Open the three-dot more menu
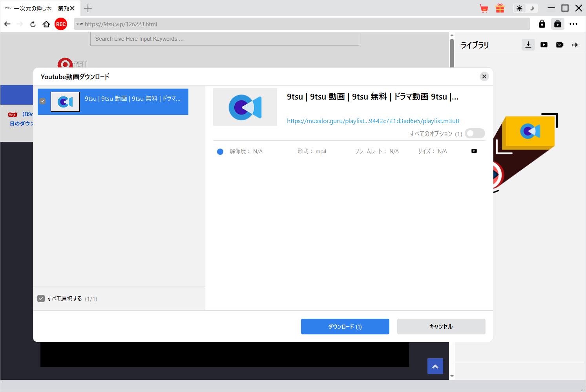The width and height of the screenshot is (586, 392). (573, 24)
